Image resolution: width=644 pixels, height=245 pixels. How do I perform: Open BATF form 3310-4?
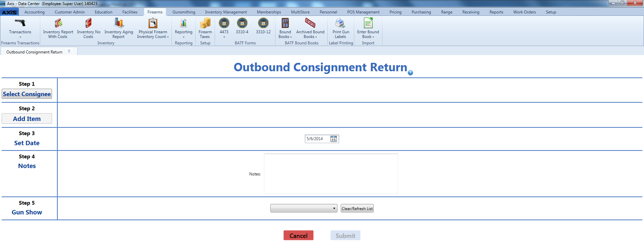[242, 26]
